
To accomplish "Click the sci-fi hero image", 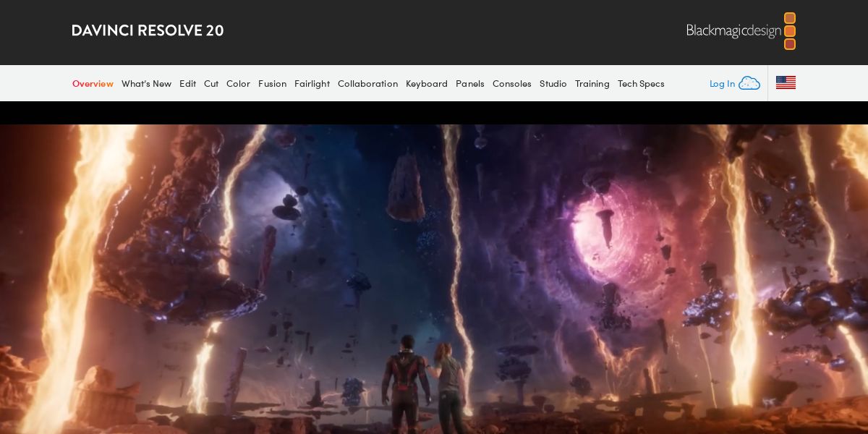I will click(434, 279).
